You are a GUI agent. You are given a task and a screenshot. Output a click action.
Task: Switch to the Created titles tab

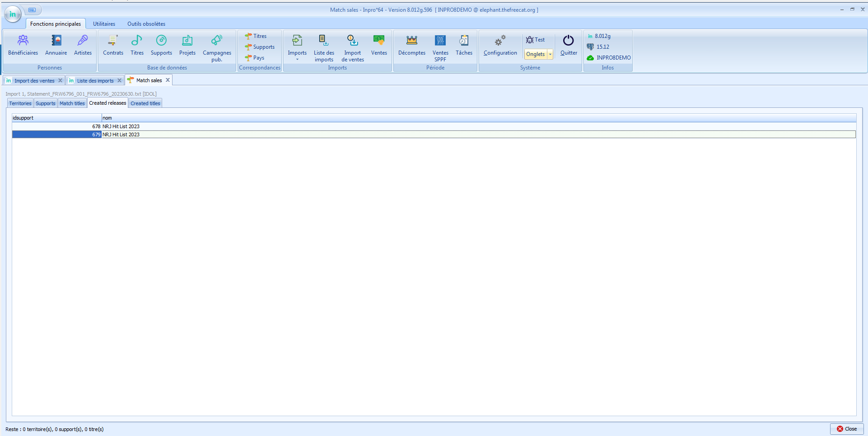[145, 103]
